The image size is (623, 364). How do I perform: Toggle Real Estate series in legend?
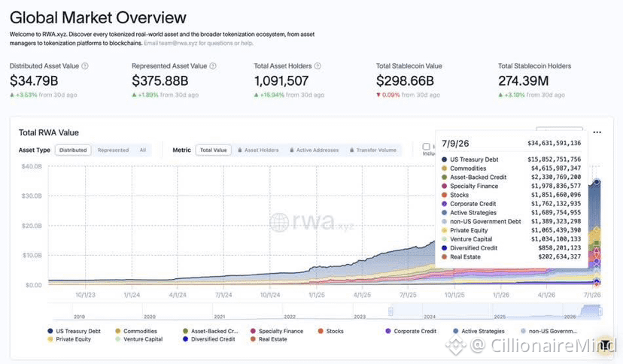[x=268, y=339]
